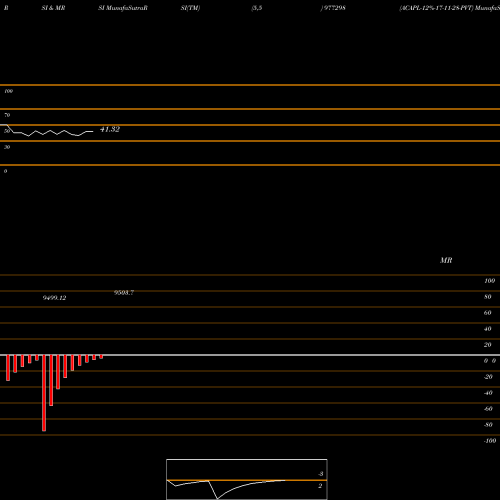
Task: Click the 30 level label on RSI axis
Action: point(7,147)
